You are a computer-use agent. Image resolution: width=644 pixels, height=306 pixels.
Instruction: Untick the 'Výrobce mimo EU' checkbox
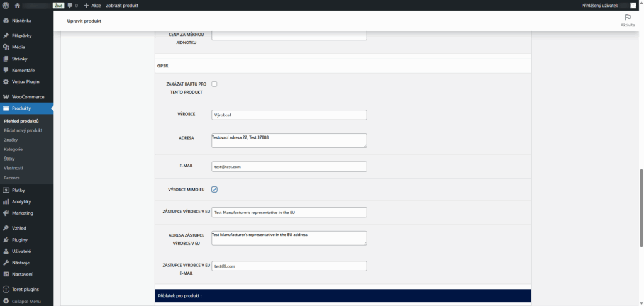tap(214, 190)
